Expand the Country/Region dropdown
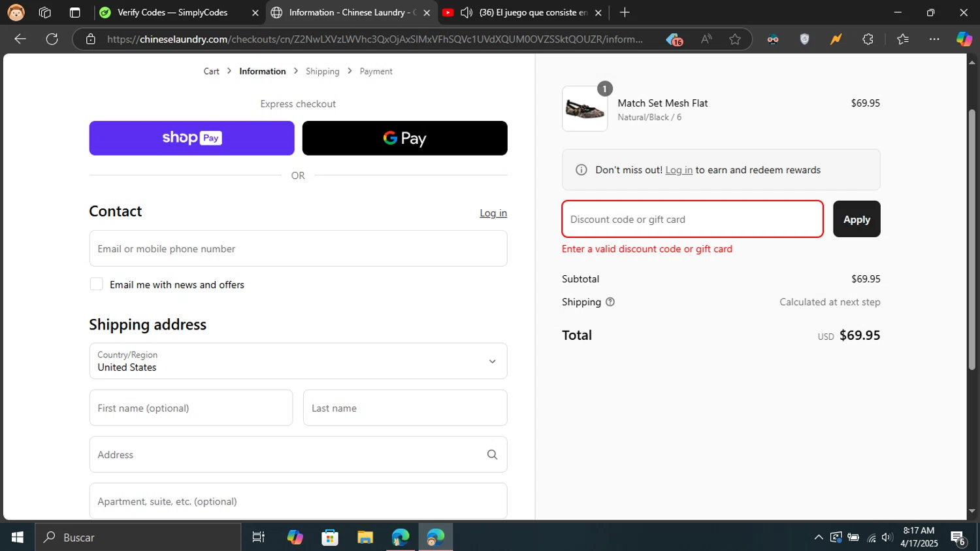This screenshot has width=980, height=551. click(x=298, y=361)
